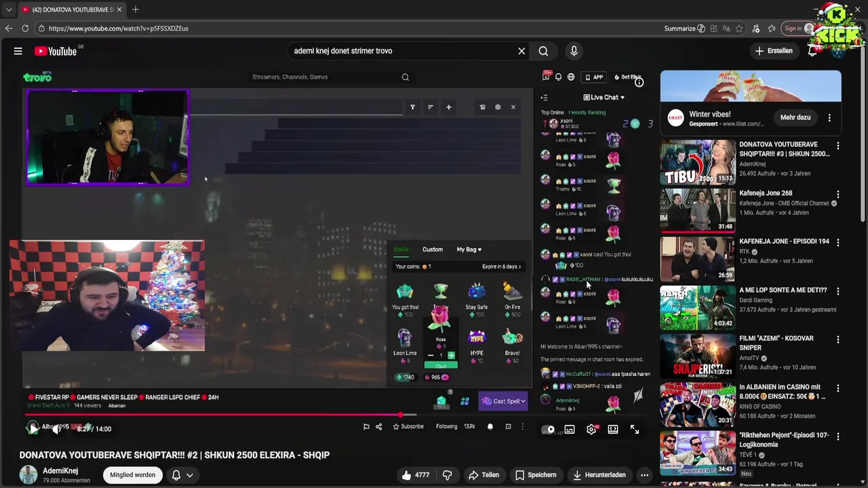Click Summarize in the address bar
Screen dimensions: 868x488
tap(684, 28)
